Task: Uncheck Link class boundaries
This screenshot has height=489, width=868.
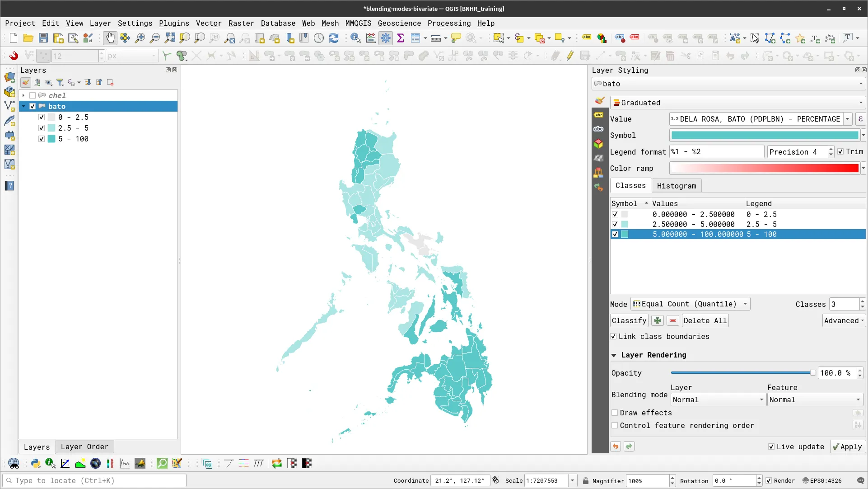Action: (614, 336)
